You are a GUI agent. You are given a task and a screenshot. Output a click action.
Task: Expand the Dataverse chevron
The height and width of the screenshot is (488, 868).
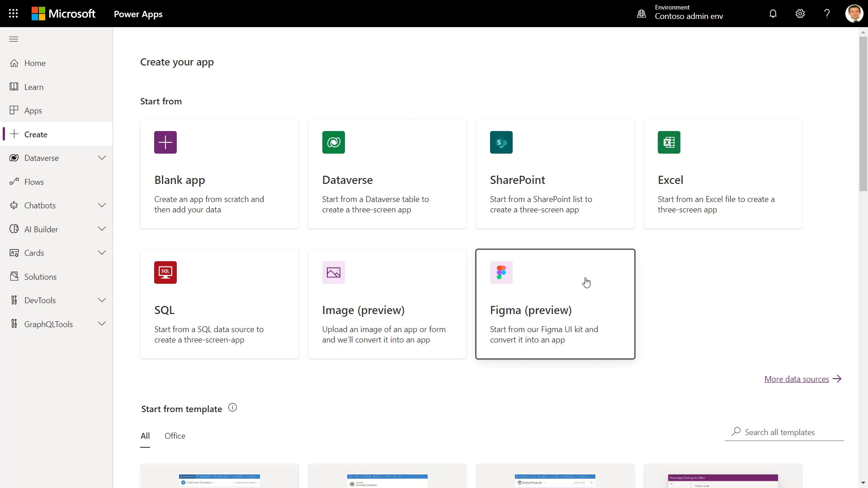tap(102, 158)
